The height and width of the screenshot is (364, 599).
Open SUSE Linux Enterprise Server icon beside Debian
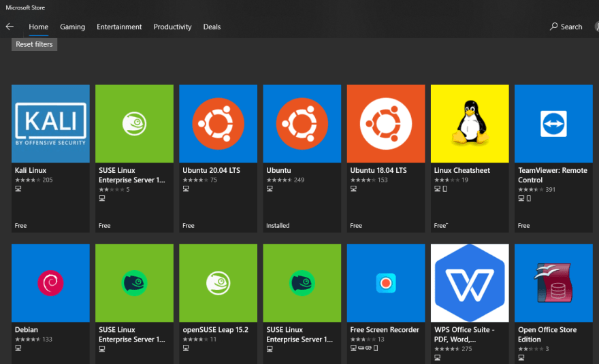135,283
